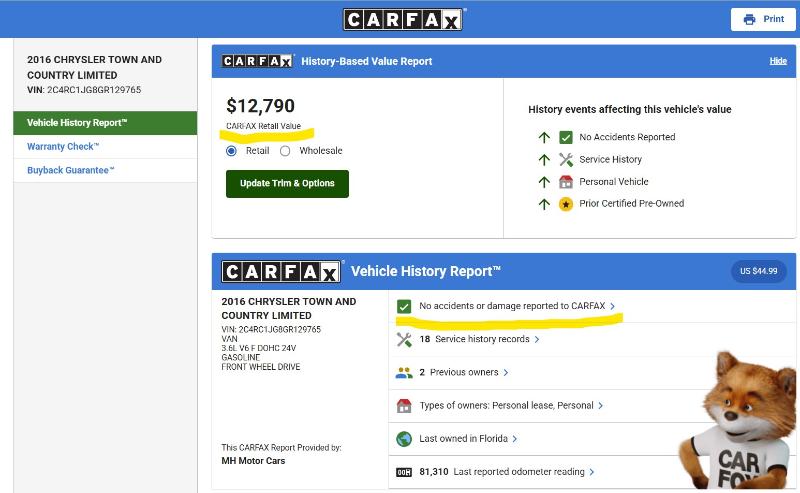Select the Retail value radio button

[x=232, y=151]
